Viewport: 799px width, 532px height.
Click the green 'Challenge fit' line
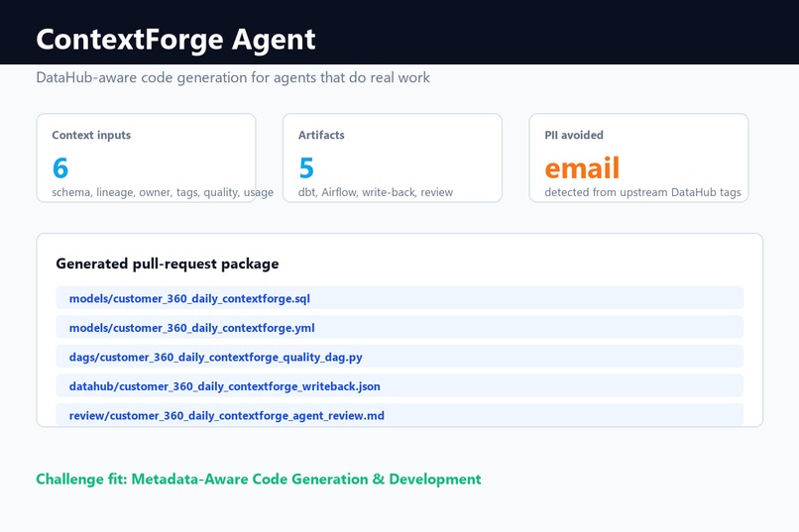coord(259,479)
